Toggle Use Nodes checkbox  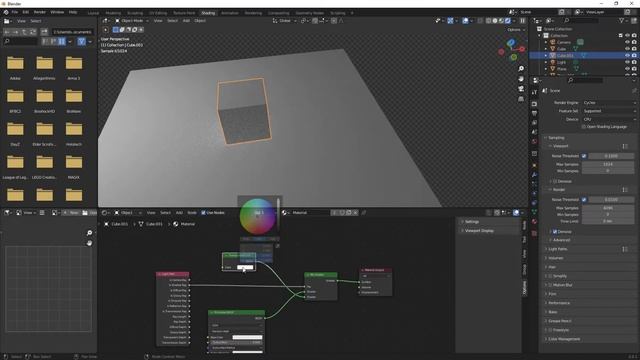coord(203,213)
